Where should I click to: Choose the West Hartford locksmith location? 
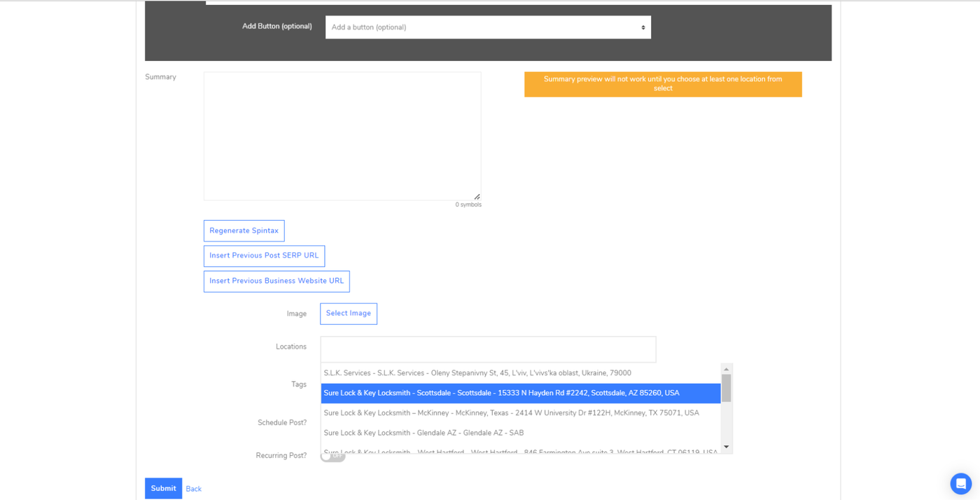pyautogui.click(x=520, y=451)
